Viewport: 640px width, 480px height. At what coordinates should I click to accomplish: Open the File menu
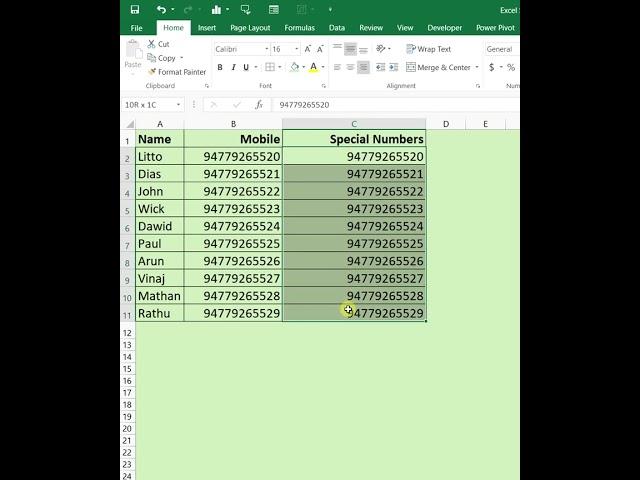(x=136, y=28)
